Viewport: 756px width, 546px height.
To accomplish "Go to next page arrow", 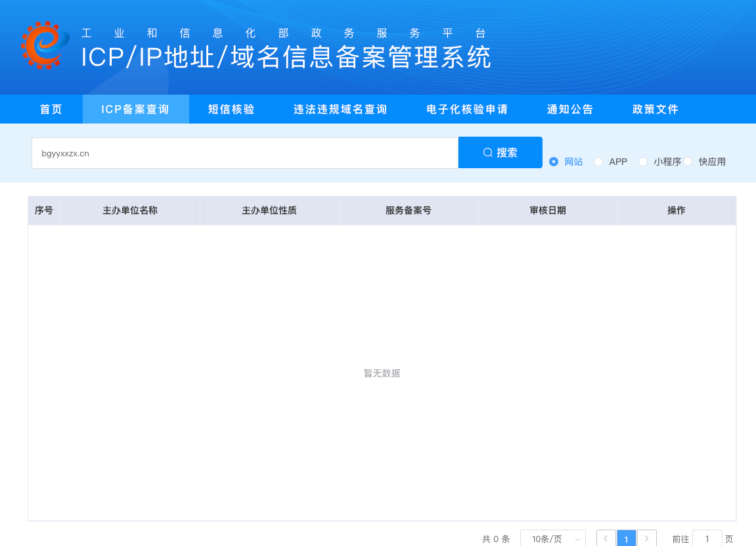I will 646,538.
